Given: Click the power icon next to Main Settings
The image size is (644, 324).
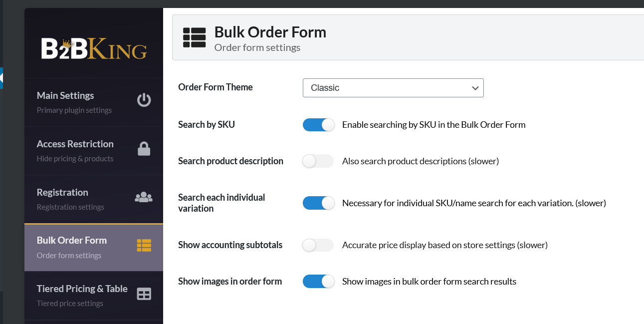Looking at the screenshot, I should click(144, 100).
